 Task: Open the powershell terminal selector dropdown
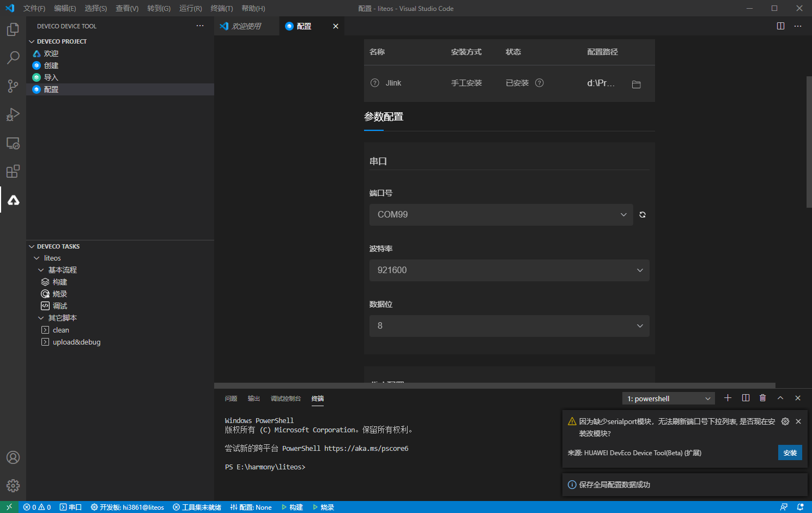[668, 399]
